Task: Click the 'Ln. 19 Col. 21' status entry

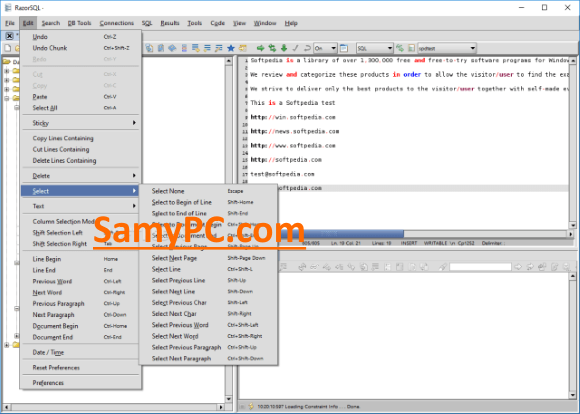Action: point(347,243)
